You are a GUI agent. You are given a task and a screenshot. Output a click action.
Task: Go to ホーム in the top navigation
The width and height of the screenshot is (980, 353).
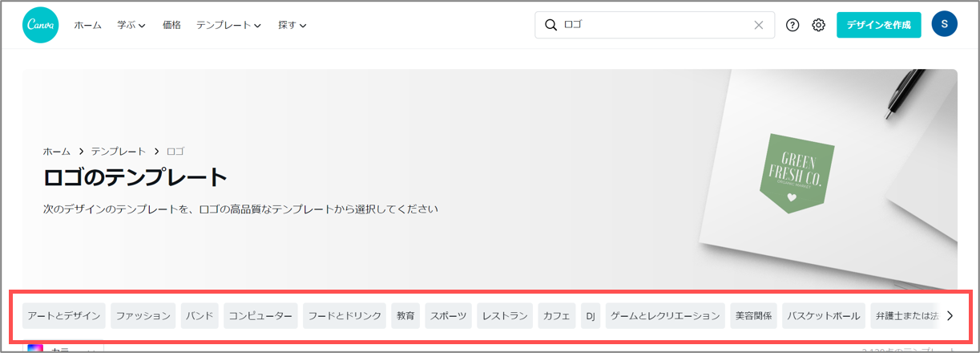88,25
